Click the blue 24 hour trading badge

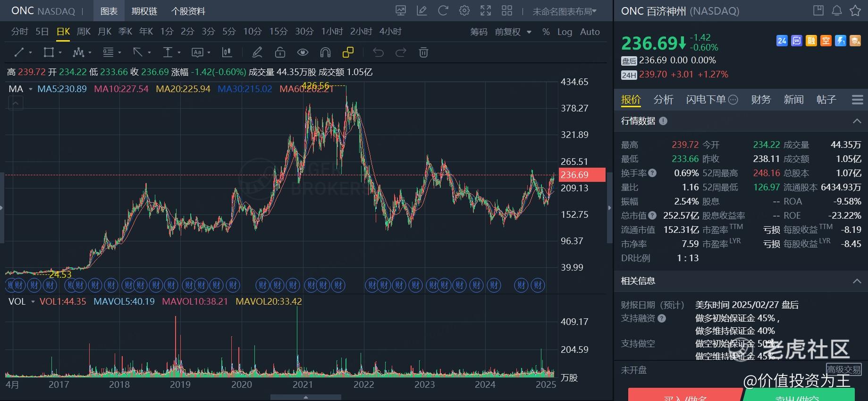coord(782,41)
